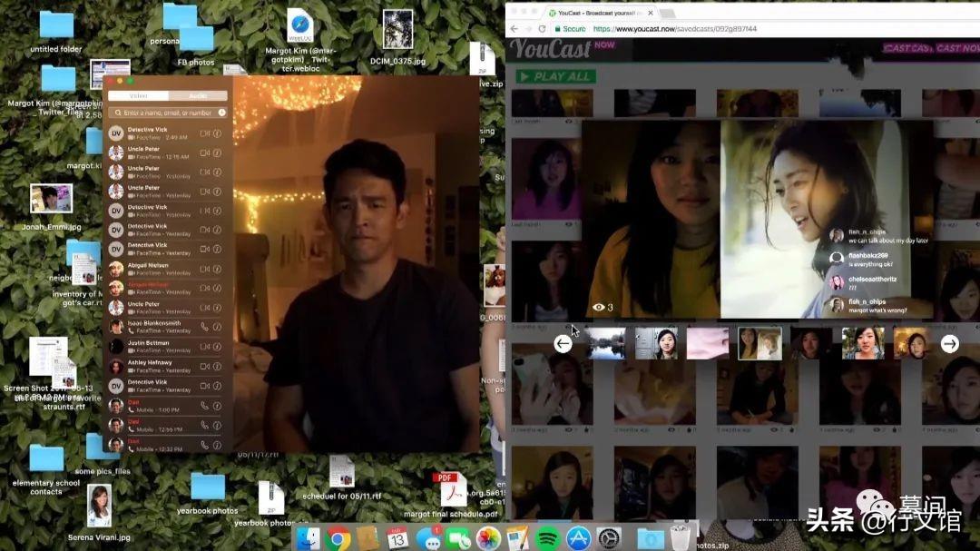Open the FB photos folder on desktop
This screenshot has height=551, width=980.
pos(196,45)
